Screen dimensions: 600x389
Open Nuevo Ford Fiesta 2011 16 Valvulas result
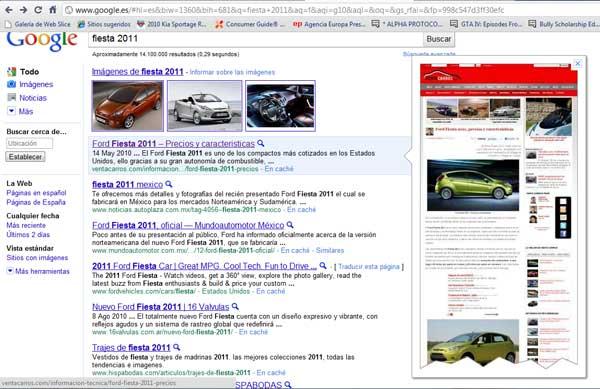tap(160, 307)
